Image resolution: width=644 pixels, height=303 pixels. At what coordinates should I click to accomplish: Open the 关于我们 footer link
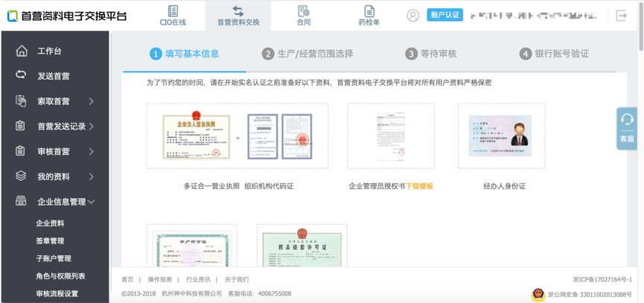point(237,280)
